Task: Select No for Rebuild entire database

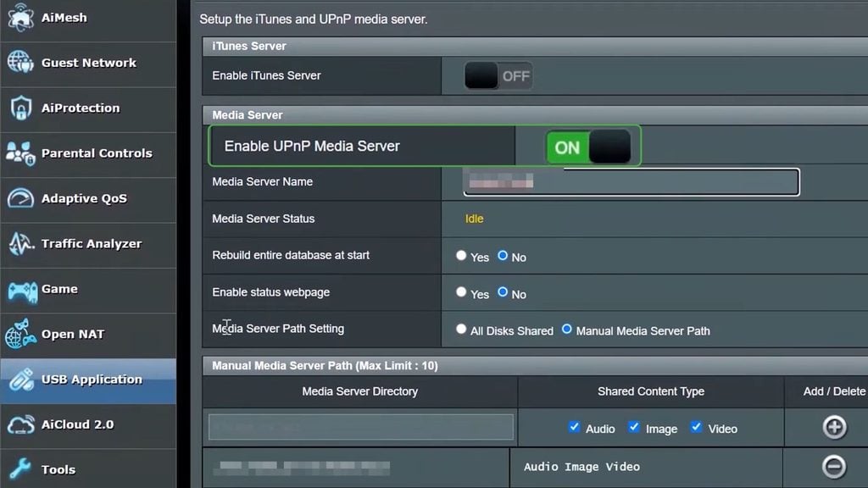Action: click(503, 255)
